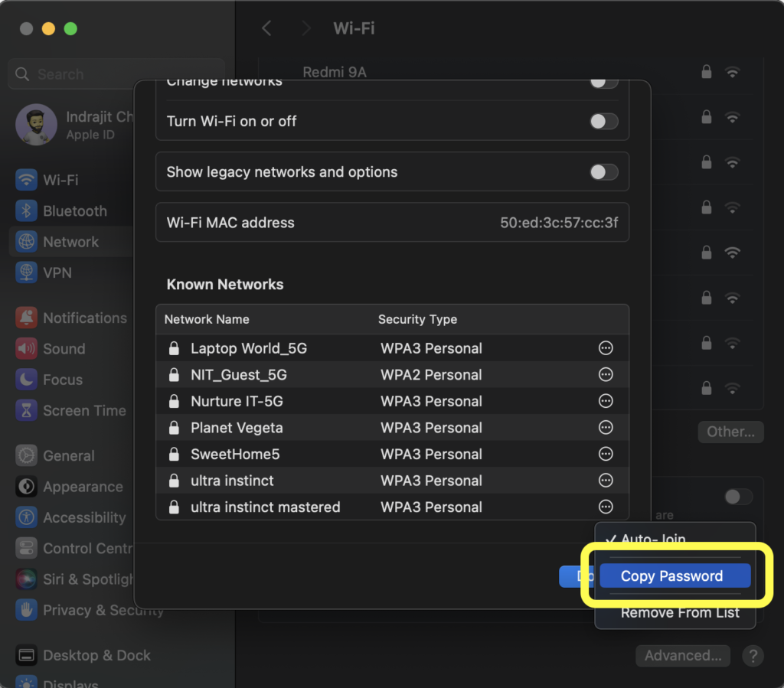
Task: Expand options for SweetHome5 network
Action: (606, 454)
